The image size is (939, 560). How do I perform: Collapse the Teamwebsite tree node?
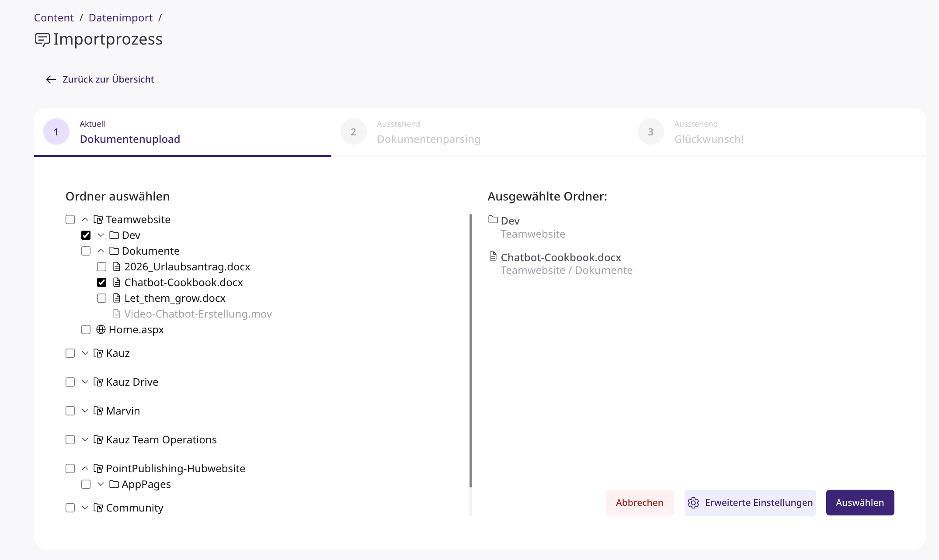click(85, 219)
